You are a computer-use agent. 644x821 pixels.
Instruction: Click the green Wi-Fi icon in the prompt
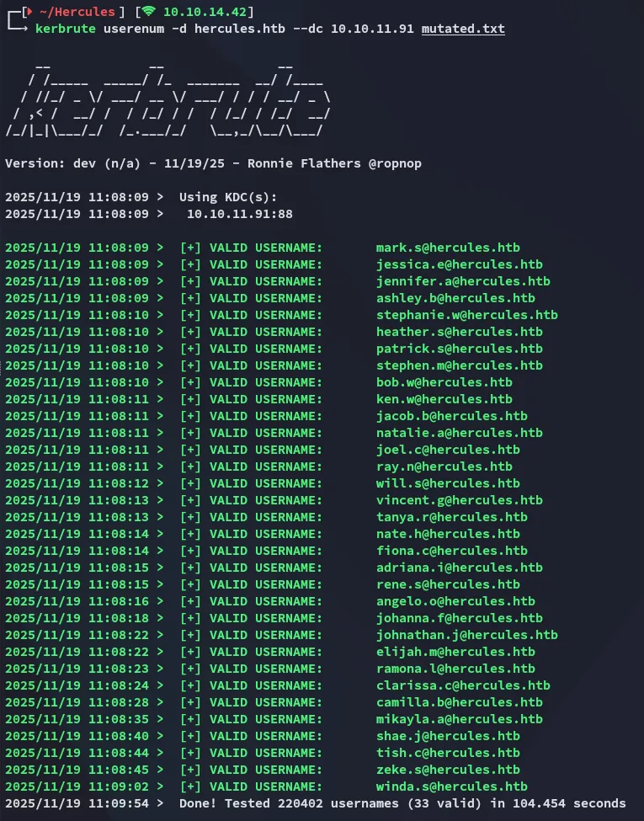pos(148,12)
